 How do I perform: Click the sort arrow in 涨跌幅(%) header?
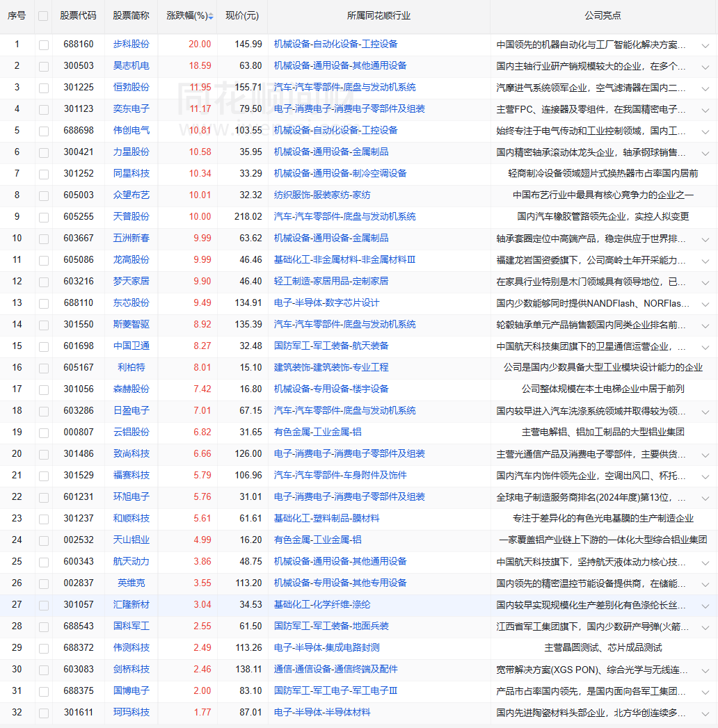click(211, 15)
